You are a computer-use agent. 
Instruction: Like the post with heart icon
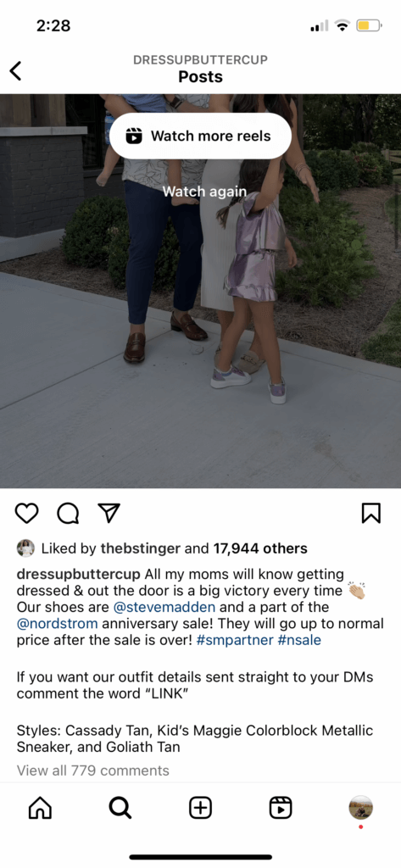point(26,513)
